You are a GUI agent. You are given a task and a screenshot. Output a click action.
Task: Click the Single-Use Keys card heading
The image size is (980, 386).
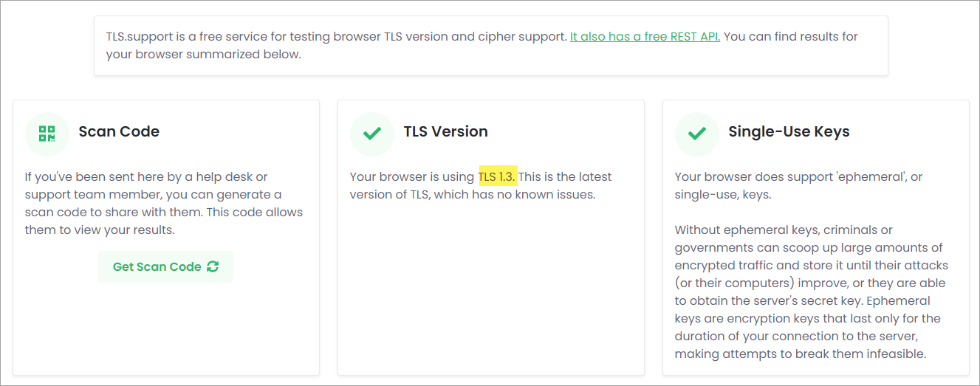point(789,131)
